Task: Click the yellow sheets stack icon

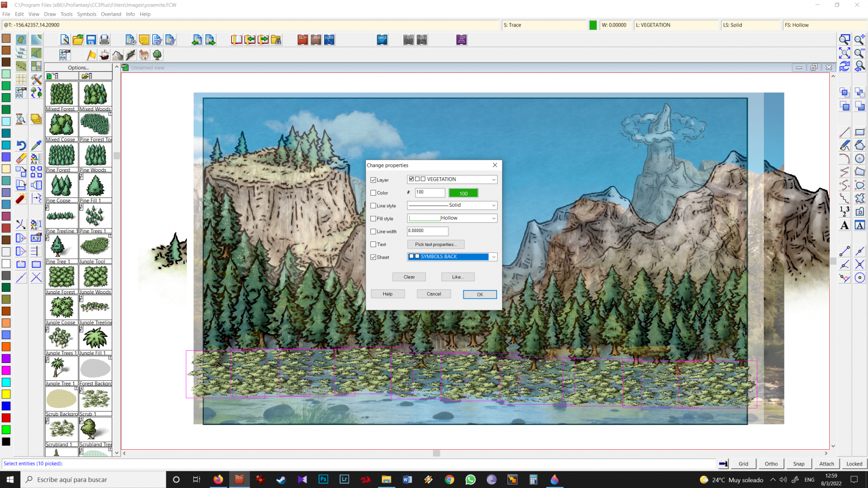Action: coord(36,119)
